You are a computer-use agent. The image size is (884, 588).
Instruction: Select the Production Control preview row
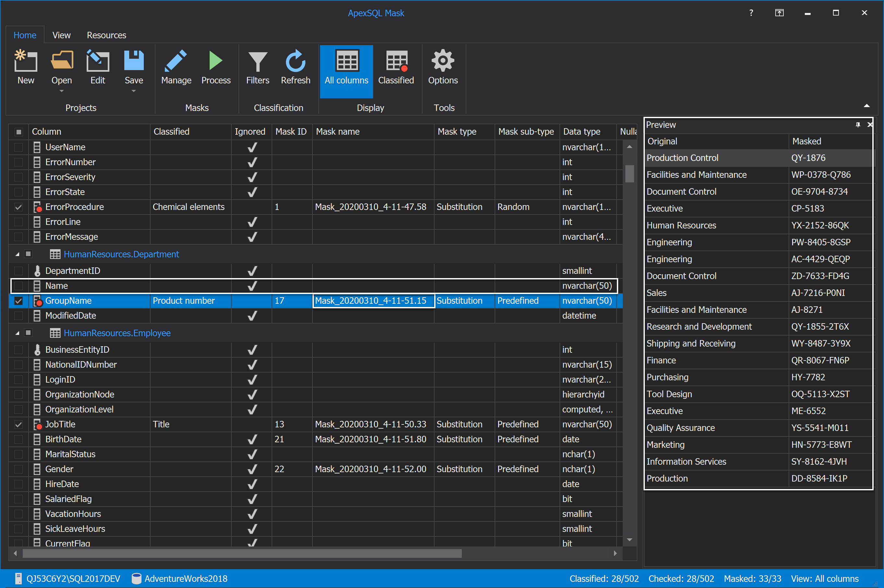(x=758, y=158)
